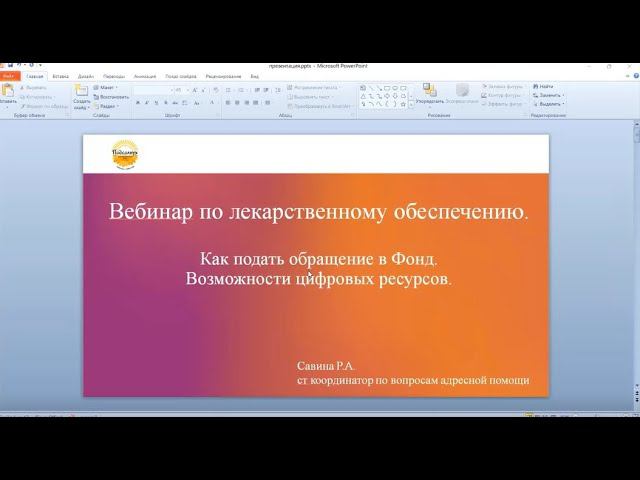Image resolution: width=640 pixels, height=480 pixels.
Task: Click the slide title 'Вебинар по лекарственному обеспечению'
Action: click(318, 211)
